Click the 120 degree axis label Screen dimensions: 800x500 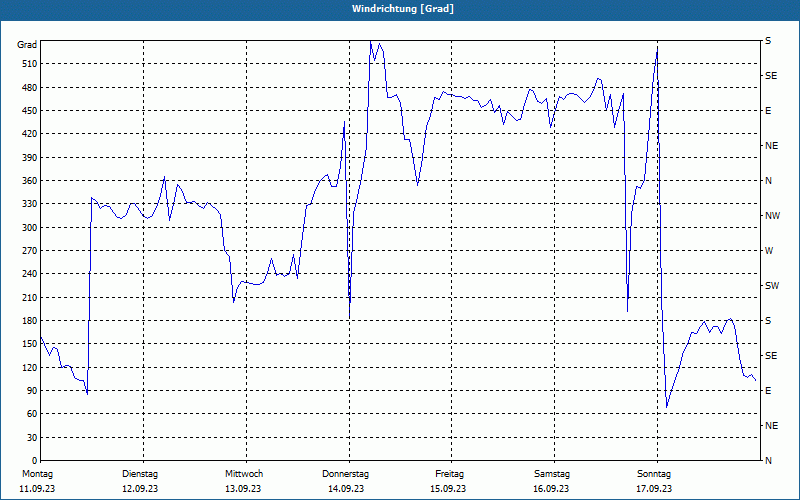[30, 367]
